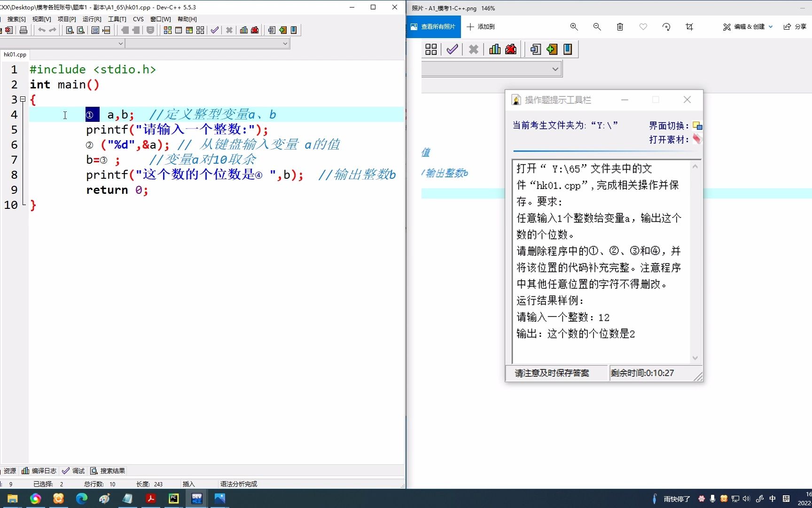Click the 中 input method indicator
This screenshot has height=508, width=812.
click(x=772, y=499)
